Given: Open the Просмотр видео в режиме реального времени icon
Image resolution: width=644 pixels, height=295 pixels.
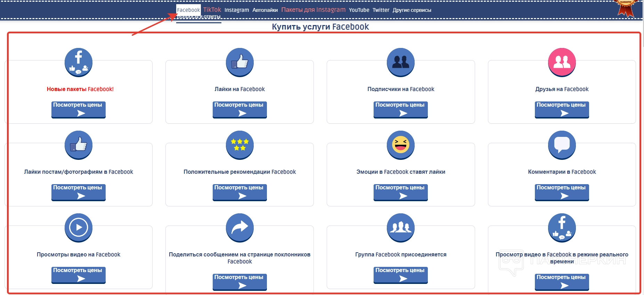Looking at the screenshot, I should tap(562, 228).
